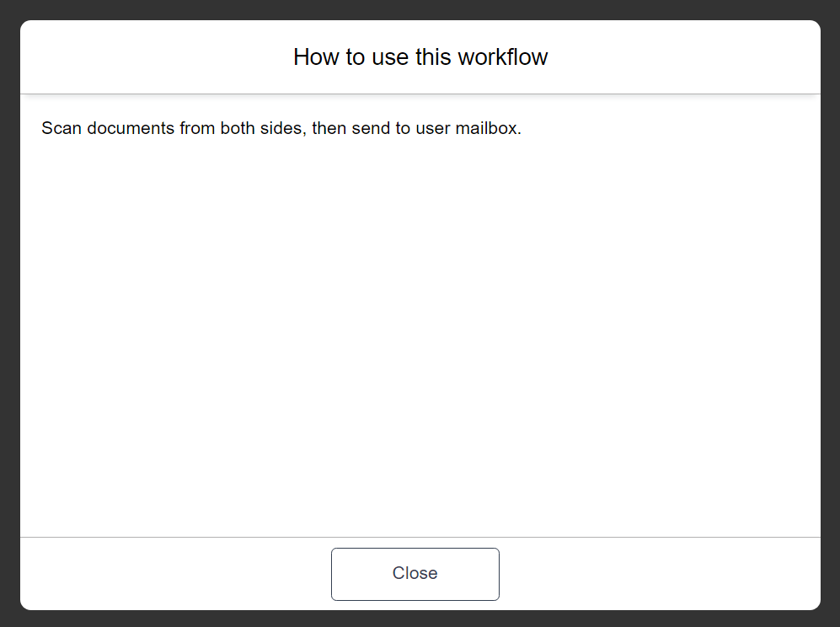The width and height of the screenshot is (840, 627).
Task: Click the divider under the dialog title
Action: [x=420, y=92]
